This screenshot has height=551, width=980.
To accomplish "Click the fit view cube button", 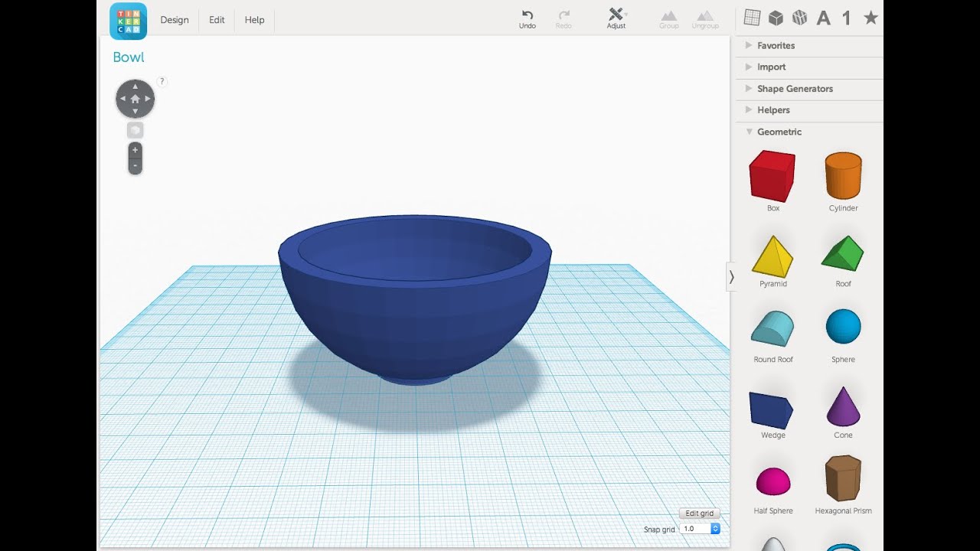I will (x=135, y=131).
